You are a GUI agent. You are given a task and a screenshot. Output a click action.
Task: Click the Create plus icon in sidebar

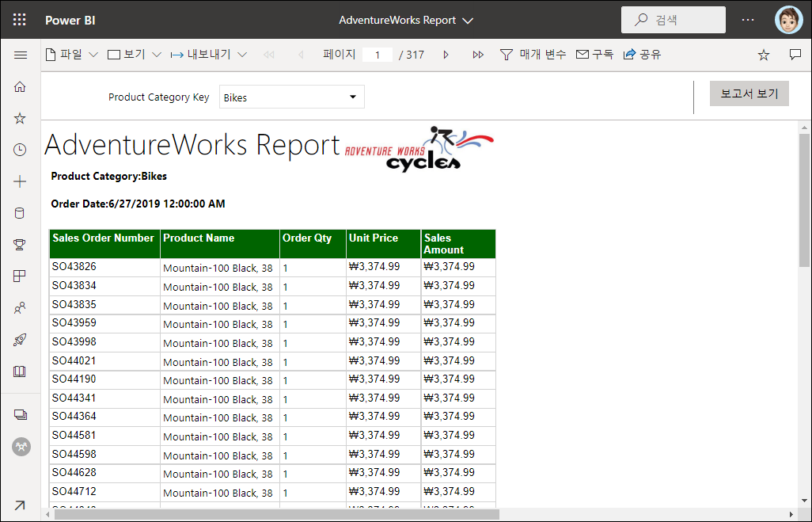tap(20, 181)
